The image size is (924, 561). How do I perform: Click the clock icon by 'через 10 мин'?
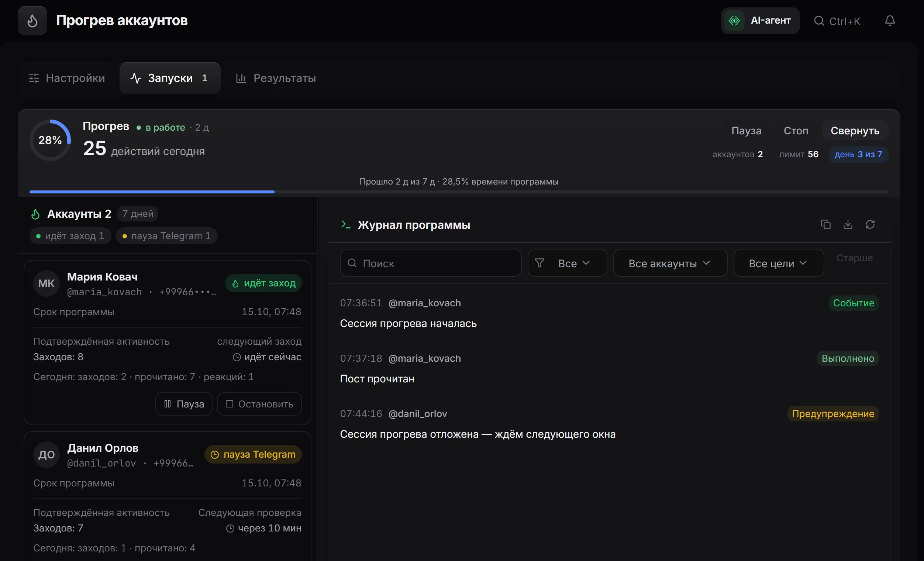[x=230, y=529]
